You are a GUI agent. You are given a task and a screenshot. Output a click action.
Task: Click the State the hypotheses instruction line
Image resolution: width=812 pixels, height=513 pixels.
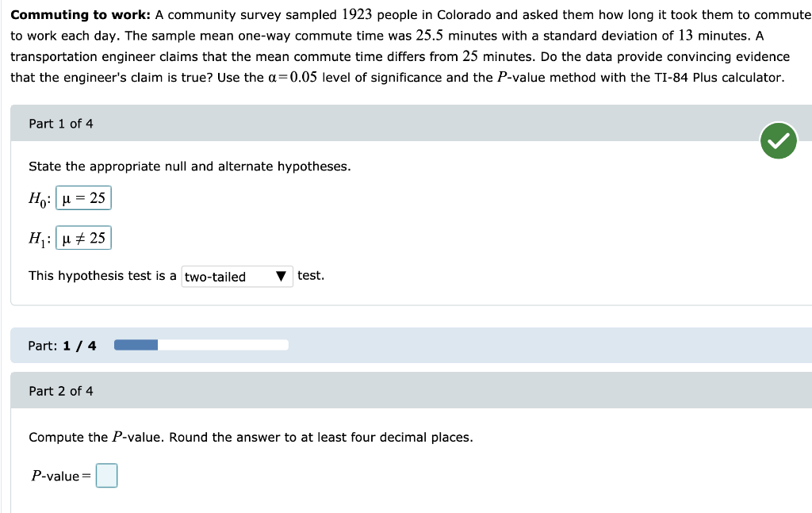tap(190, 167)
